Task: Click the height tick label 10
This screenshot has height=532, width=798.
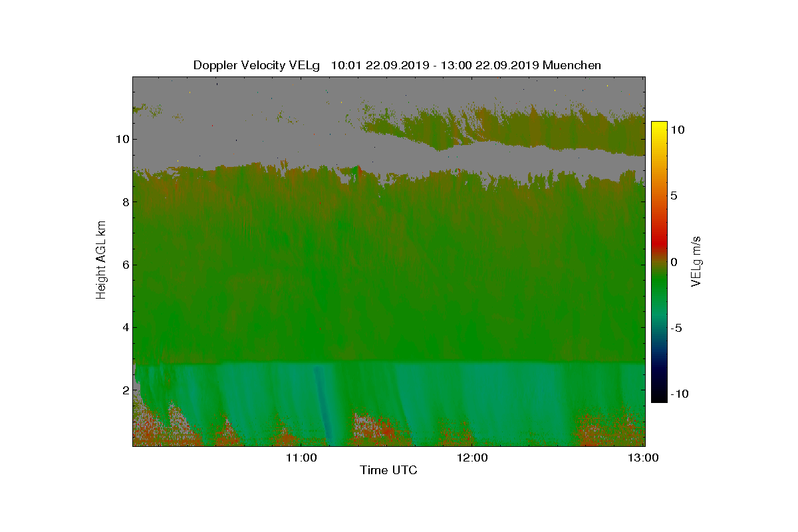Action: [x=122, y=139]
